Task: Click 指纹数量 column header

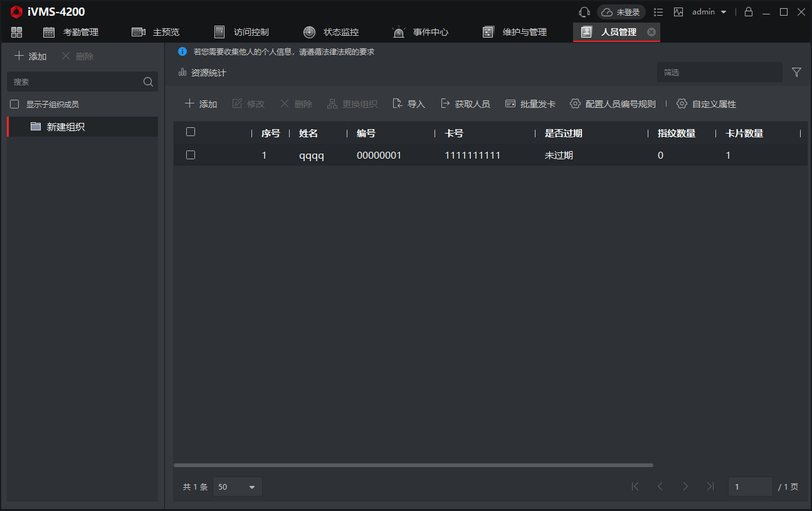Action: tap(677, 134)
